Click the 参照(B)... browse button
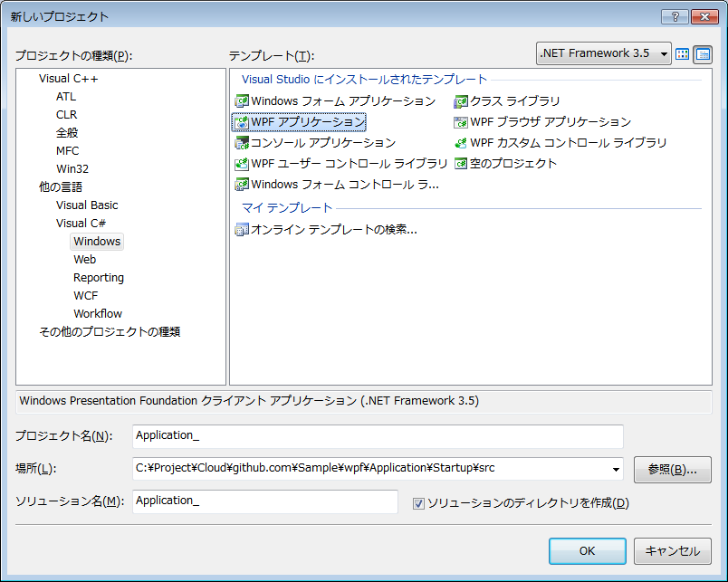728x582 pixels. click(x=672, y=469)
